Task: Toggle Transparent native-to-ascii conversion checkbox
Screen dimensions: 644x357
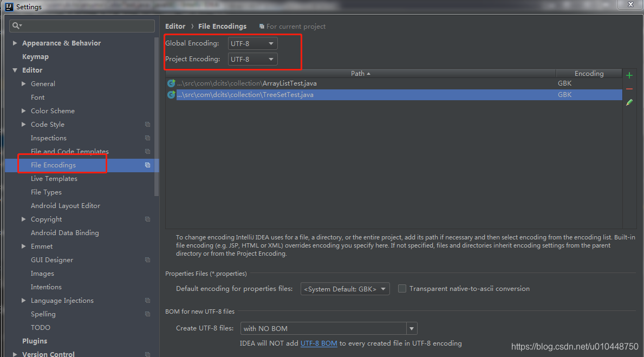Action: [x=402, y=289]
